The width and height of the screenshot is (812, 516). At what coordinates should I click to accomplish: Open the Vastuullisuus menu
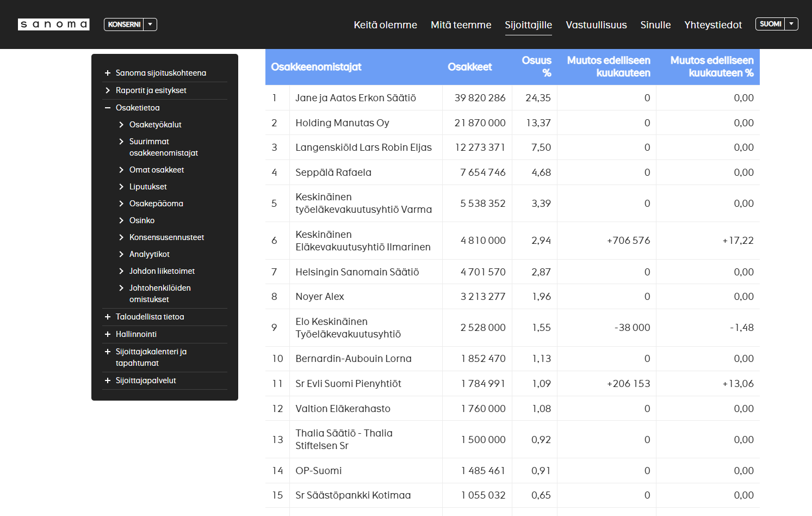596,25
